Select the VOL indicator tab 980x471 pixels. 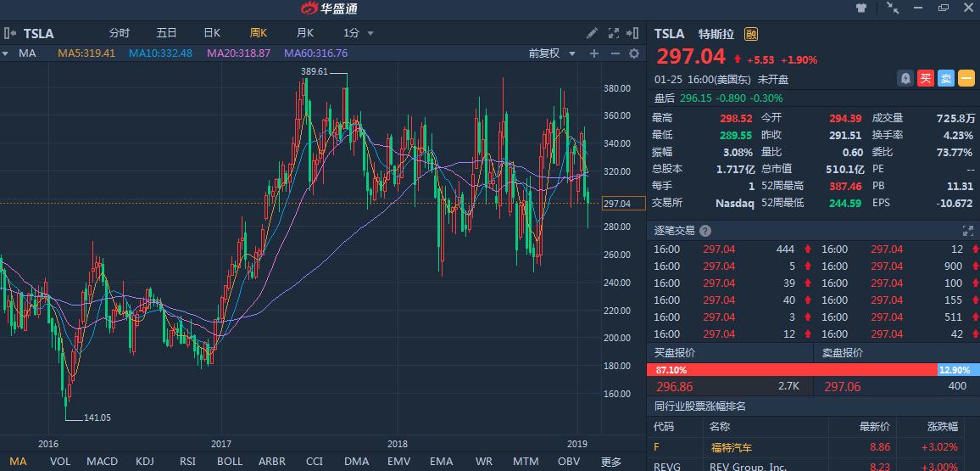[60, 462]
